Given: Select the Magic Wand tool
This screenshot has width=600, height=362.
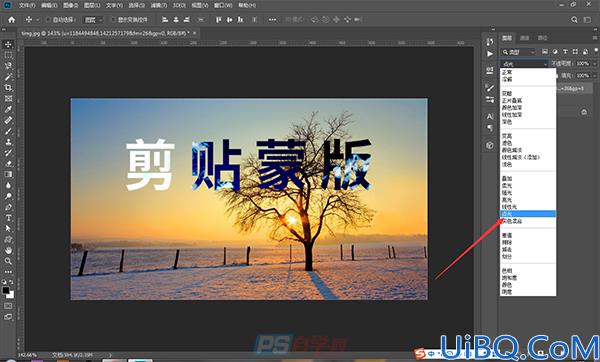Looking at the screenshot, I should click(x=8, y=77).
